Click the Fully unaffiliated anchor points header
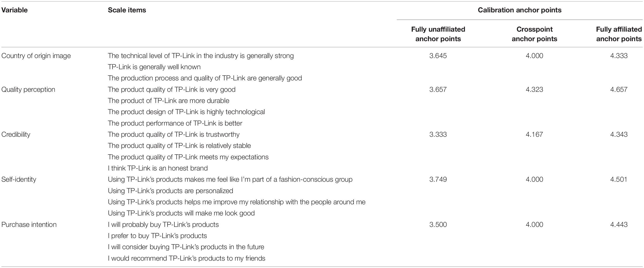Screen dimensions: 644x268 pyautogui.click(x=438, y=34)
